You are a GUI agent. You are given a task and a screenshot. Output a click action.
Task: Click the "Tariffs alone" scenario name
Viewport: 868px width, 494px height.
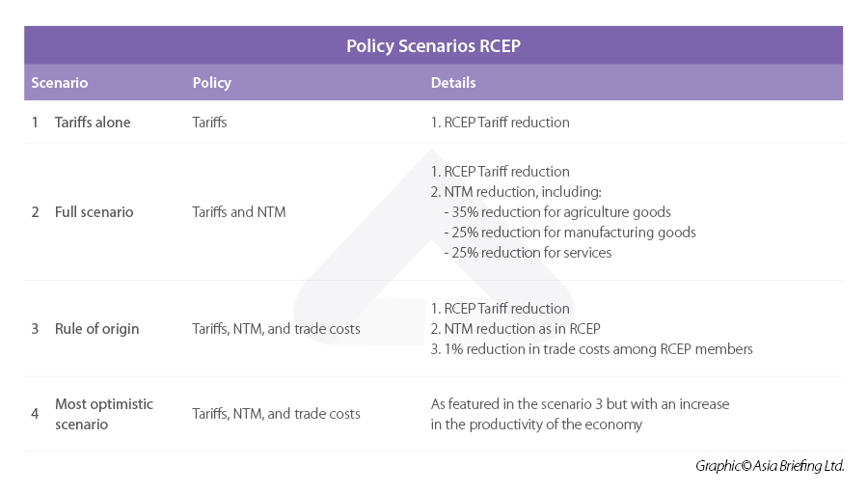point(93,123)
